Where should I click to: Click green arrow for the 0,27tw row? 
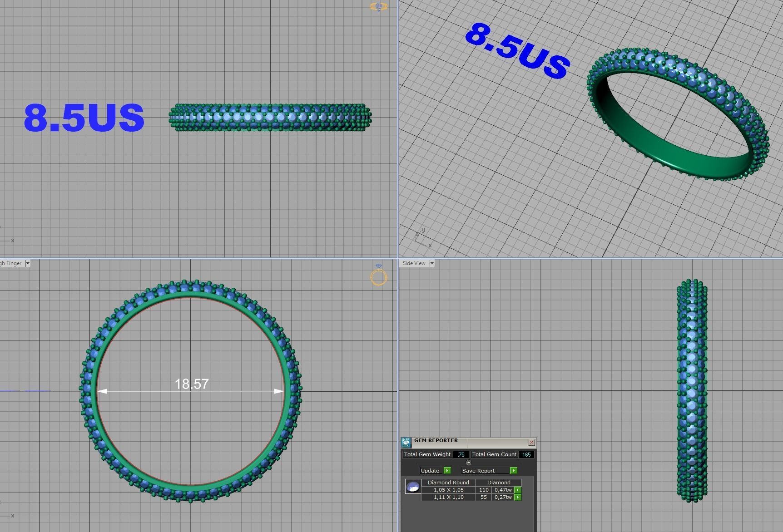point(518,497)
